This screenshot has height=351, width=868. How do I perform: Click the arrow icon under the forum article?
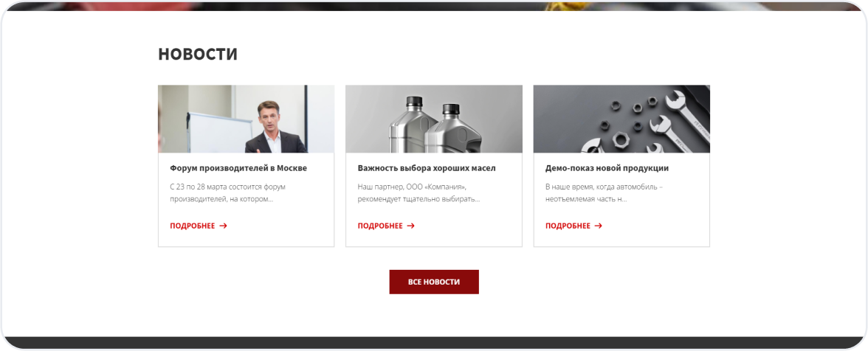223,226
